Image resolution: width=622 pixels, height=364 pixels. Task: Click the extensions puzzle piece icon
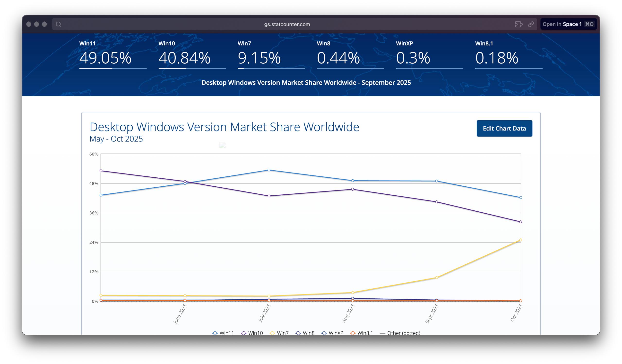(518, 24)
